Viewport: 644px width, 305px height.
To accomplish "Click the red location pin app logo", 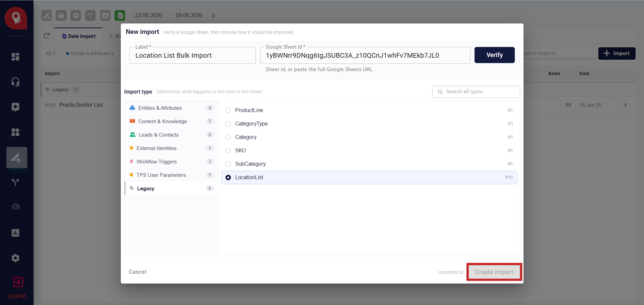I will (x=16, y=18).
